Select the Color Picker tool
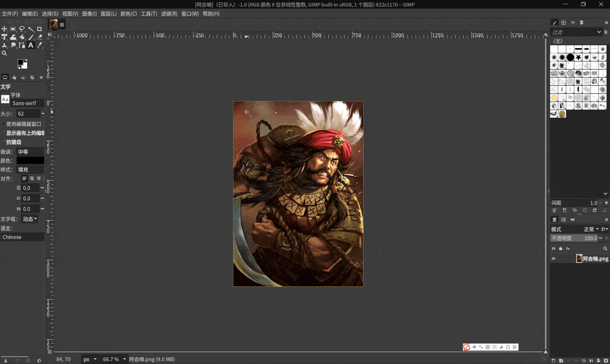This screenshot has width=610, height=364. tap(40, 45)
